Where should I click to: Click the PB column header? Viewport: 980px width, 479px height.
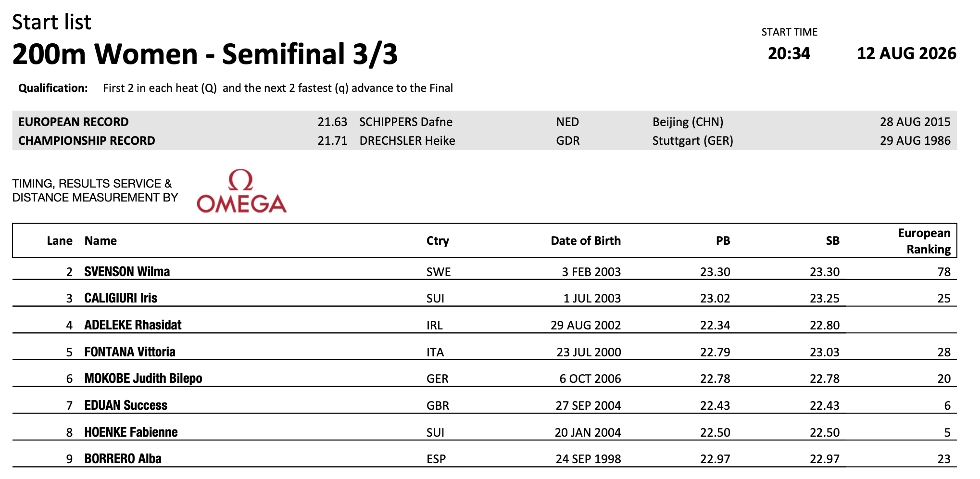[x=723, y=240]
